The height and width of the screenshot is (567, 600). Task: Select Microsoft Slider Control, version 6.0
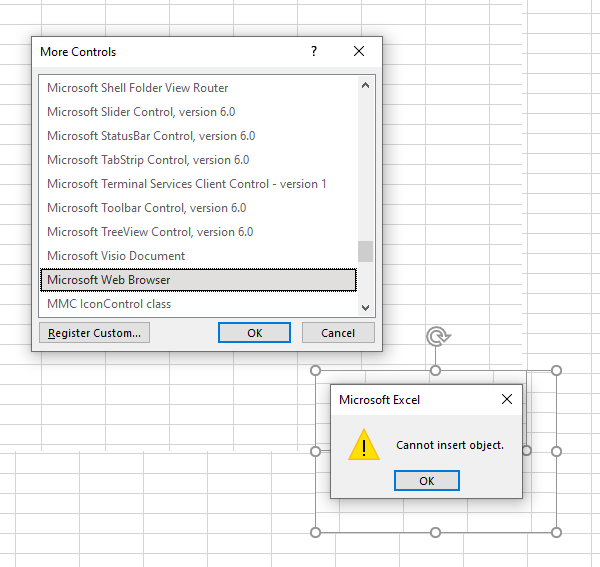pos(141,112)
